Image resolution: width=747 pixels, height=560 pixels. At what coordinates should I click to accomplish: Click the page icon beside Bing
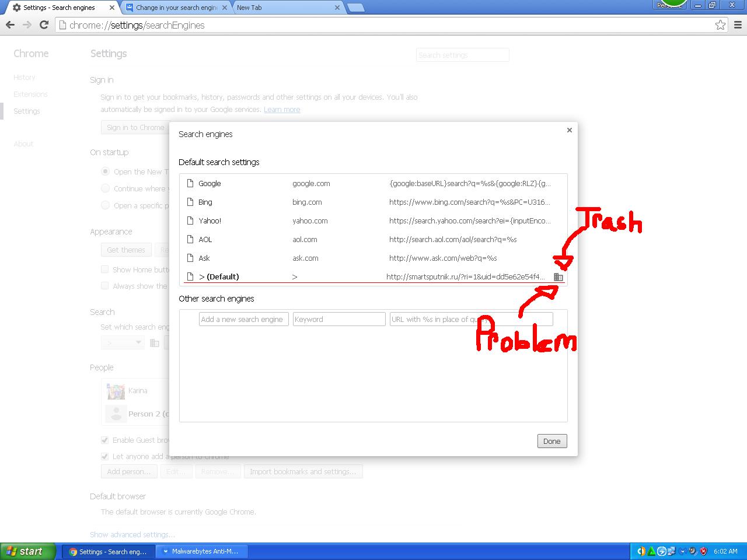tap(190, 202)
